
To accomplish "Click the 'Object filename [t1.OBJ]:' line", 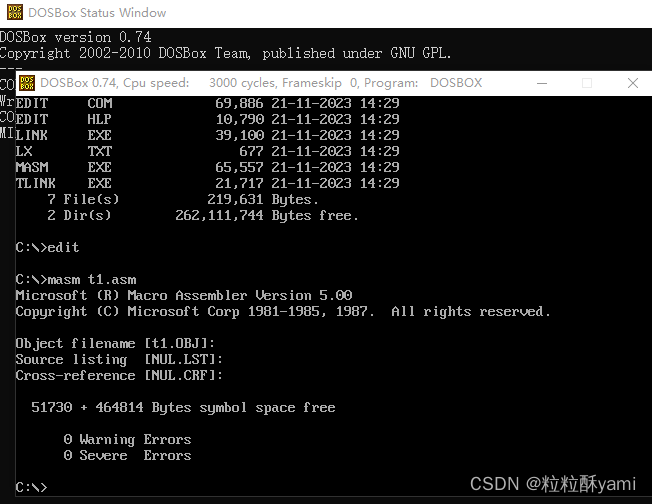I will 115,343.
